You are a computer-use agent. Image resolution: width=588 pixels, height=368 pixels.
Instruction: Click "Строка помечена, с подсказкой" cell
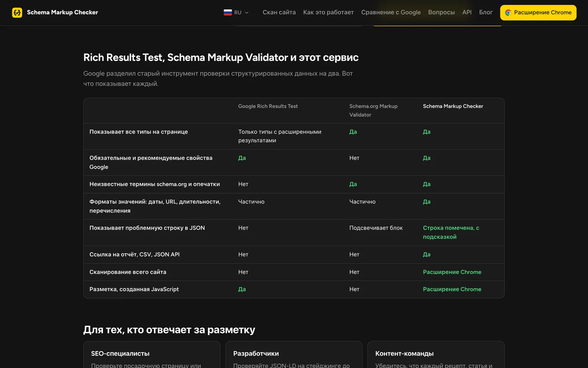pyautogui.click(x=451, y=232)
